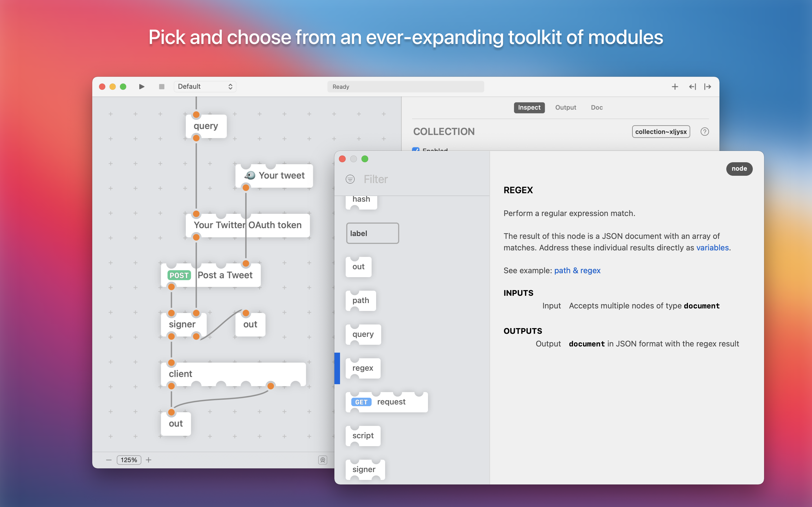Click the filter lines icon
812x507 pixels.
(350, 179)
